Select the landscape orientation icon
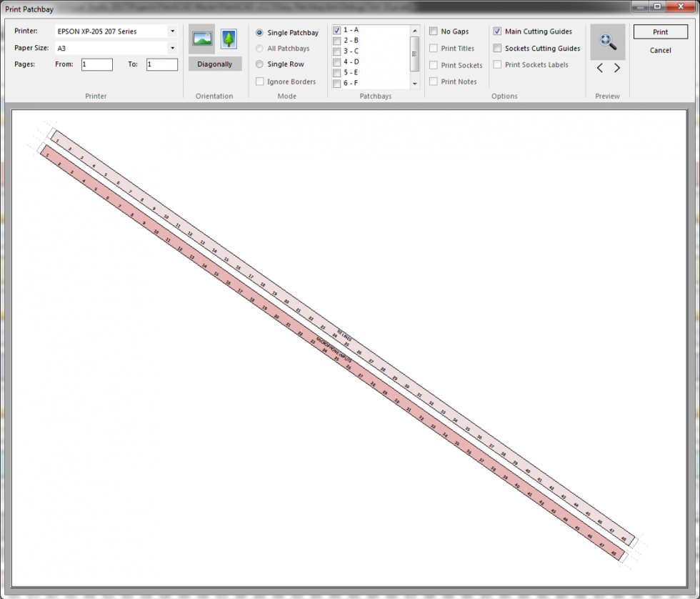 pyautogui.click(x=201, y=39)
